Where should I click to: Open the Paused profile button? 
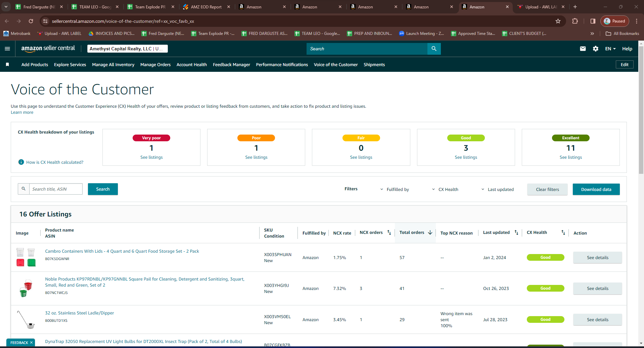point(614,21)
